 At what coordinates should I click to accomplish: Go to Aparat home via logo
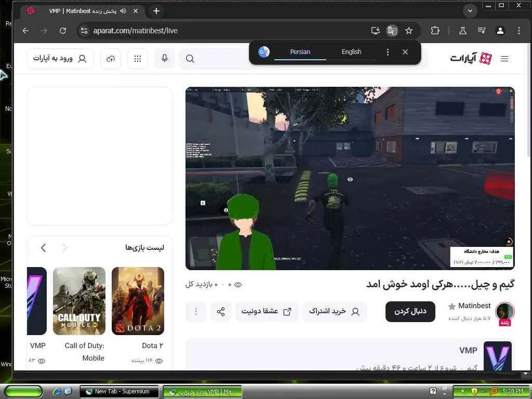471,58
